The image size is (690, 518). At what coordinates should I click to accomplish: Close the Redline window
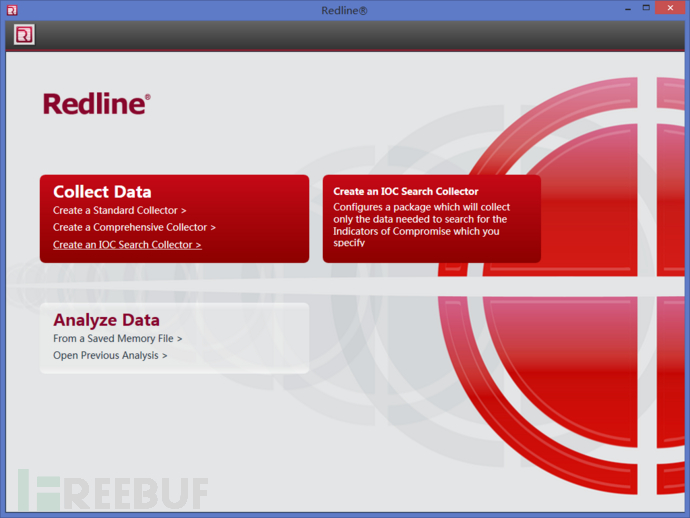[670, 8]
